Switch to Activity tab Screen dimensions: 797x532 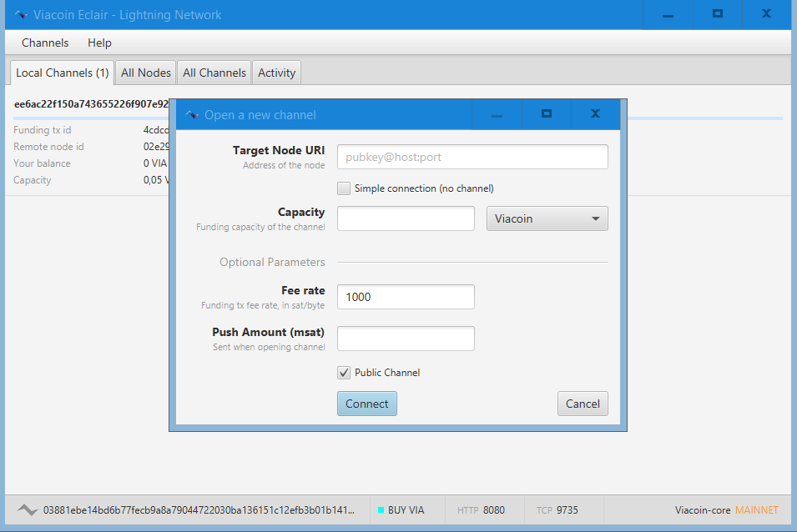pos(276,73)
